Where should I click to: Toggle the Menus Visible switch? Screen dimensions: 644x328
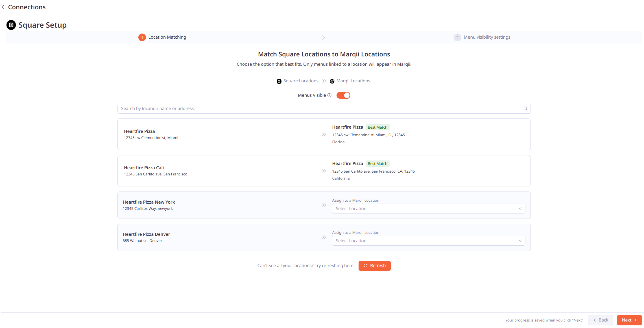(x=343, y=95)
